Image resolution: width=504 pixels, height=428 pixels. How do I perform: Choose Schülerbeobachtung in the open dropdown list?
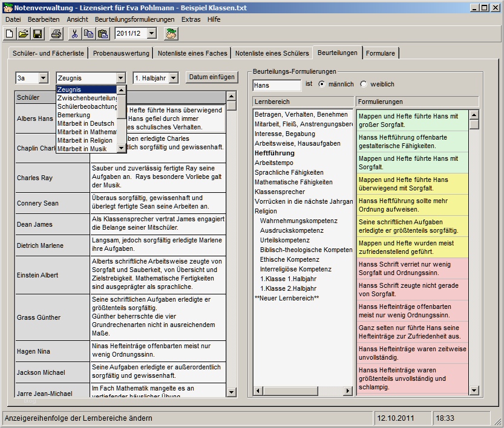(x=87, y=106)
